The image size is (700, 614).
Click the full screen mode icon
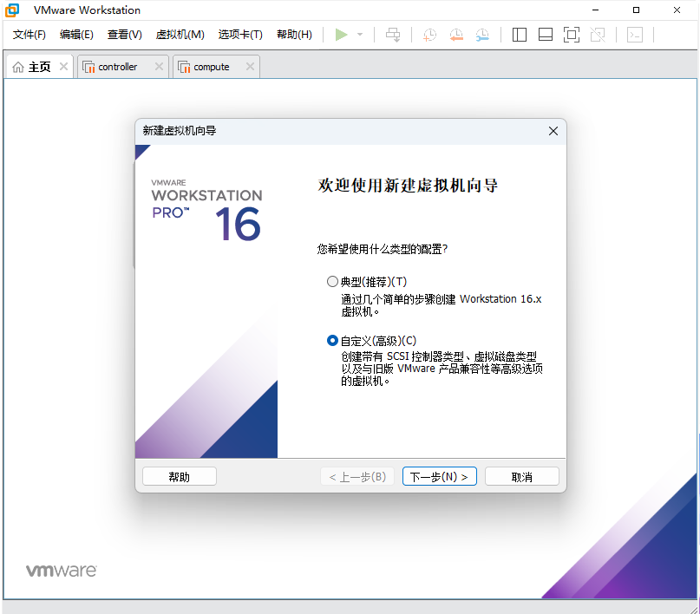click(572, 35)
